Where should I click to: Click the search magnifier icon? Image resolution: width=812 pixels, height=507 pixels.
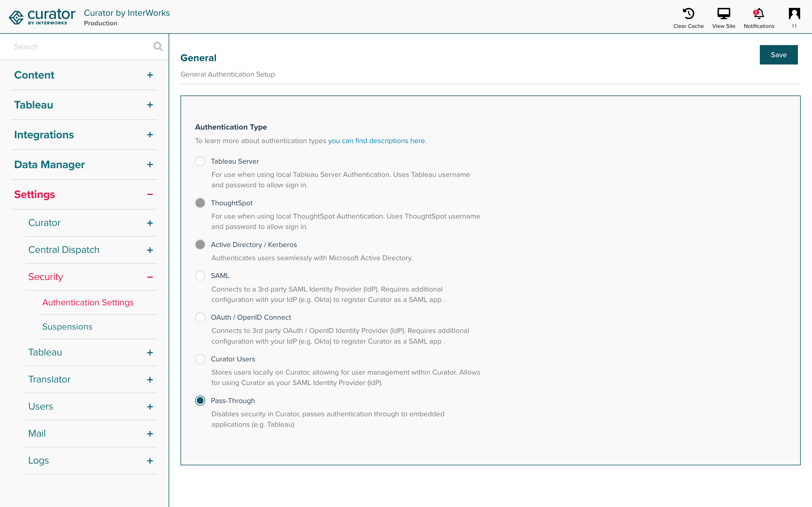click(158, 46)
